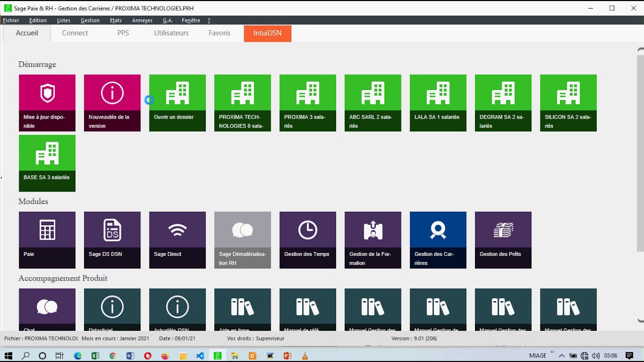Open the PROXIMA 3 salariés company tile
This screenshot has height=362, width=644.
[308, 103]
